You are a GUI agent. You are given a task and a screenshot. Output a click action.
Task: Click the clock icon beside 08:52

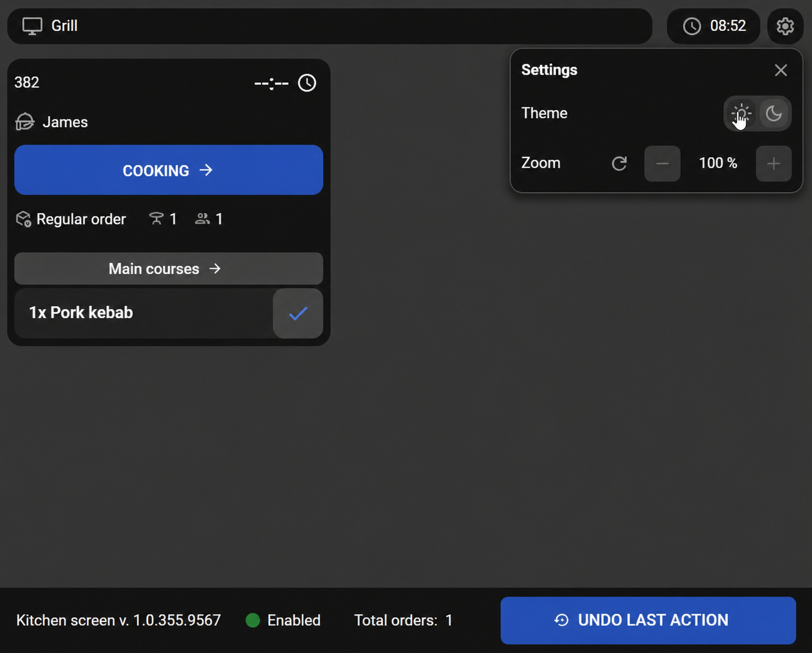692,26
